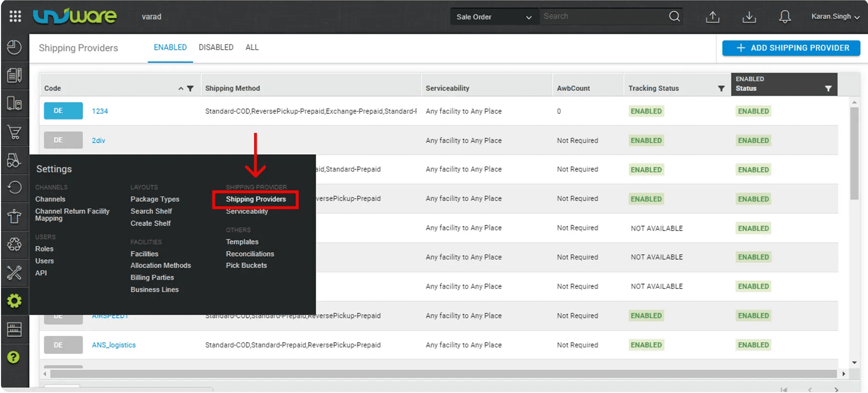Click the crossed tools sidebar icon

click(x=14, y=273)
